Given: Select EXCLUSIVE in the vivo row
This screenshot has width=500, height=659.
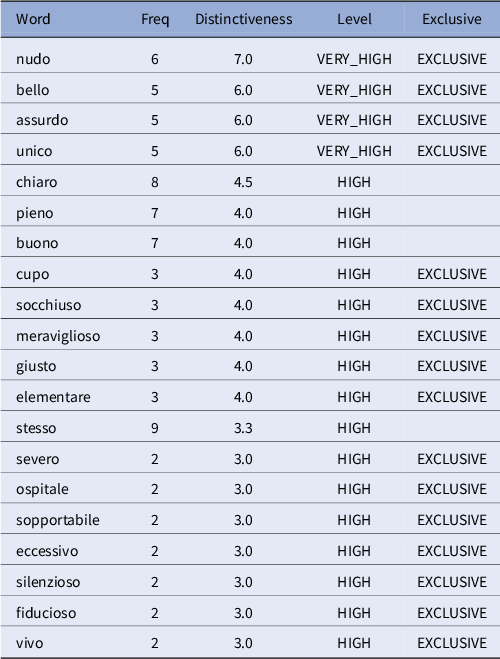Looking at the screenshot, I should coord(452,643).
